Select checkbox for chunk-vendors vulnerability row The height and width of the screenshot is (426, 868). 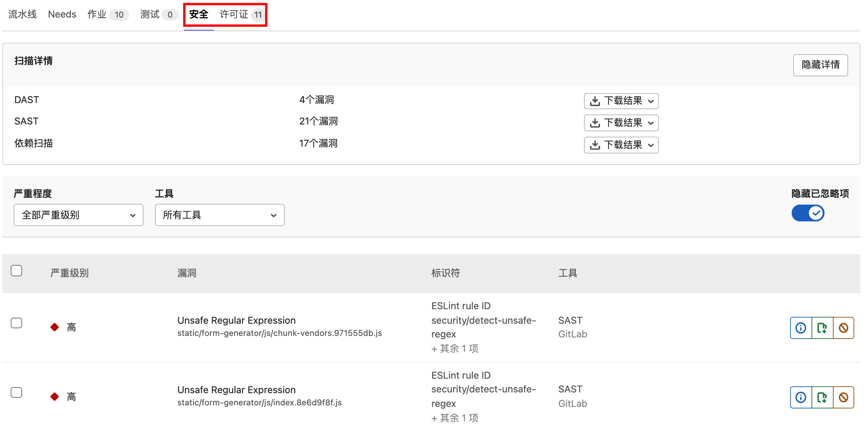16,323
